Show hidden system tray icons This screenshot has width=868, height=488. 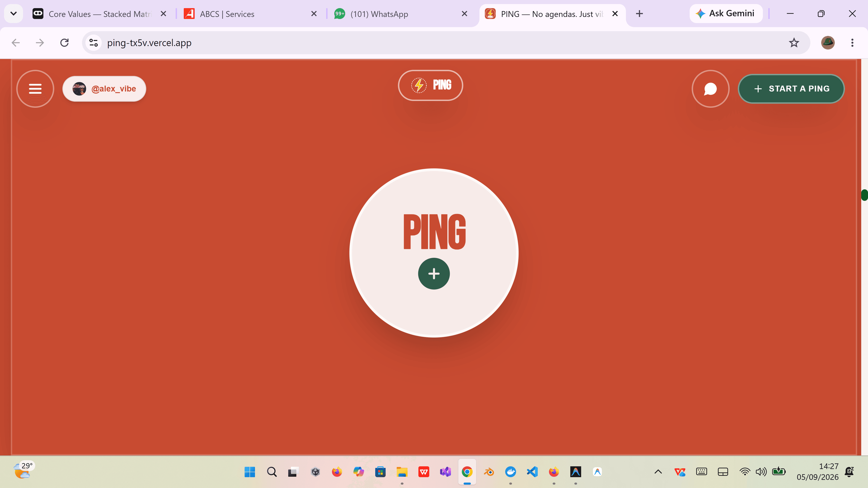click(x=658, y=472)
